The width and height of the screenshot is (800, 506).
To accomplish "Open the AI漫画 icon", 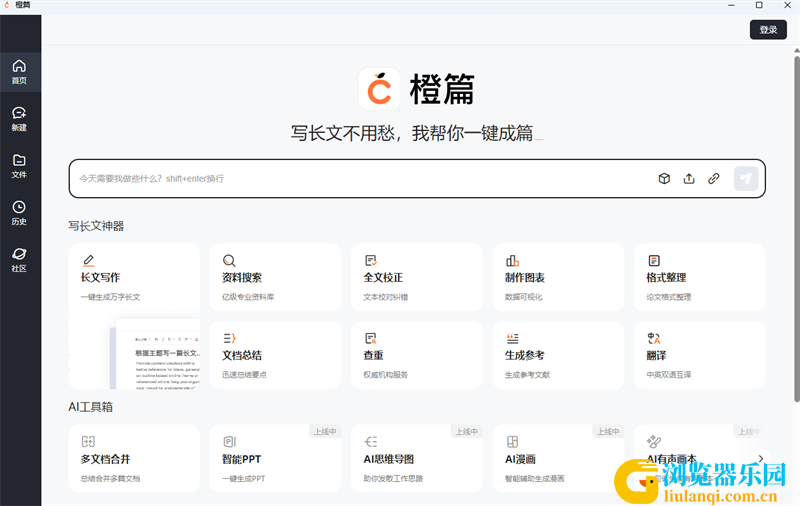I will 512,441.
